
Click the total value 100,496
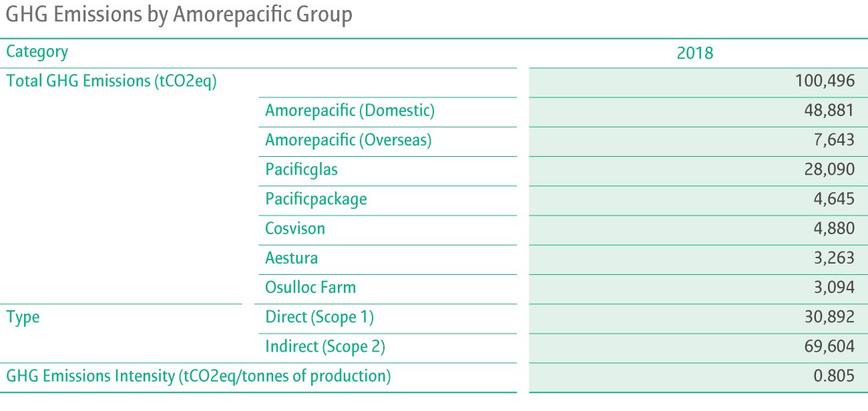[x=825, y=81]
